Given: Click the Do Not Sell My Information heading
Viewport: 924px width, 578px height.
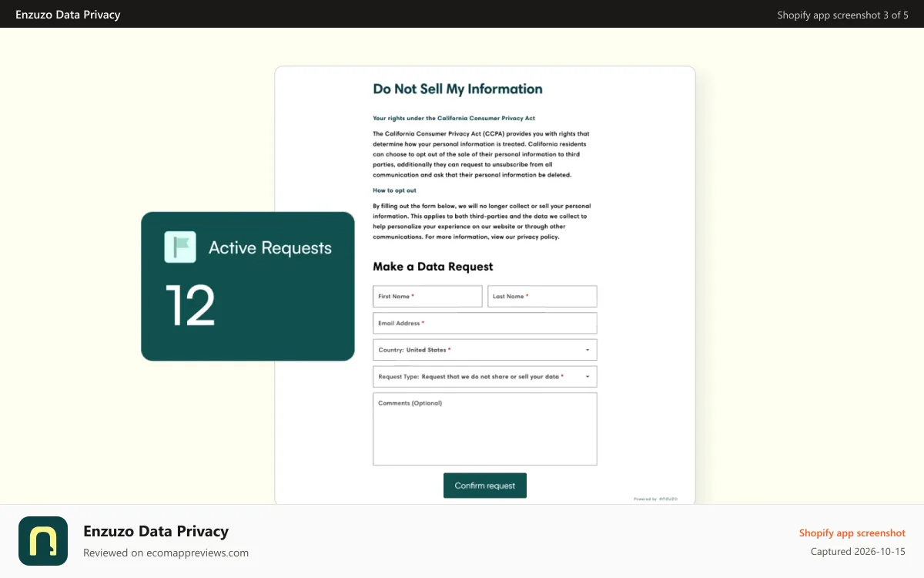Looking at the screenshot, I should click(457, 89).
